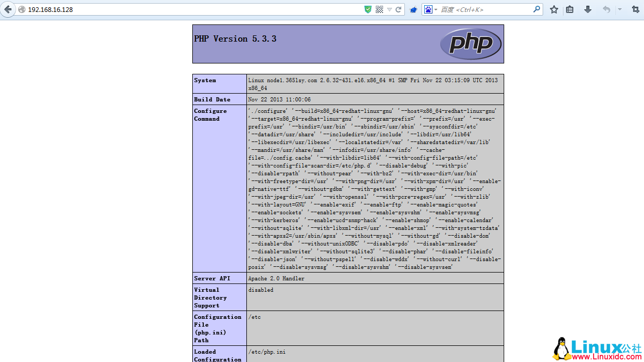
Task: Click the clipboard-style bookmarks icon
Action: (570, 9)
